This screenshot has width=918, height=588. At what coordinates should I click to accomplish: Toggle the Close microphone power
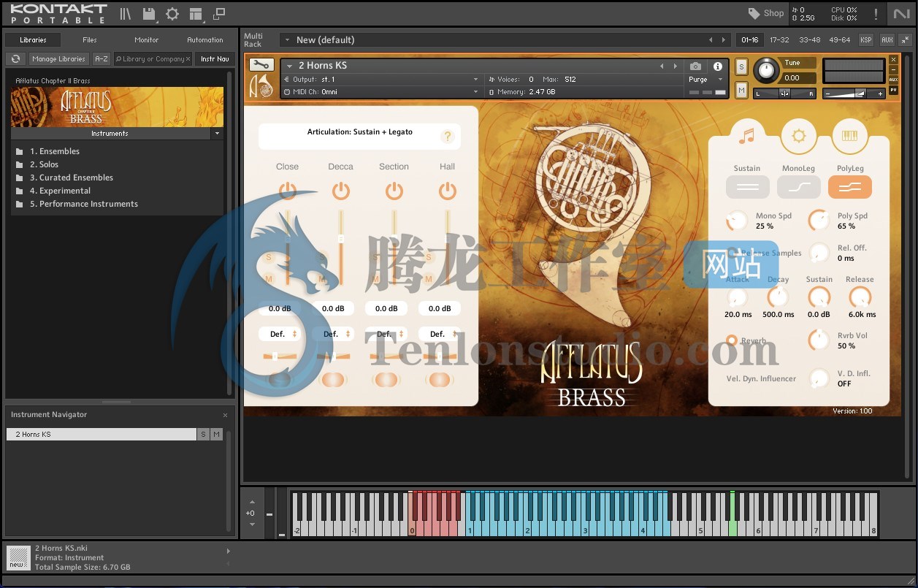click(287, 191)
